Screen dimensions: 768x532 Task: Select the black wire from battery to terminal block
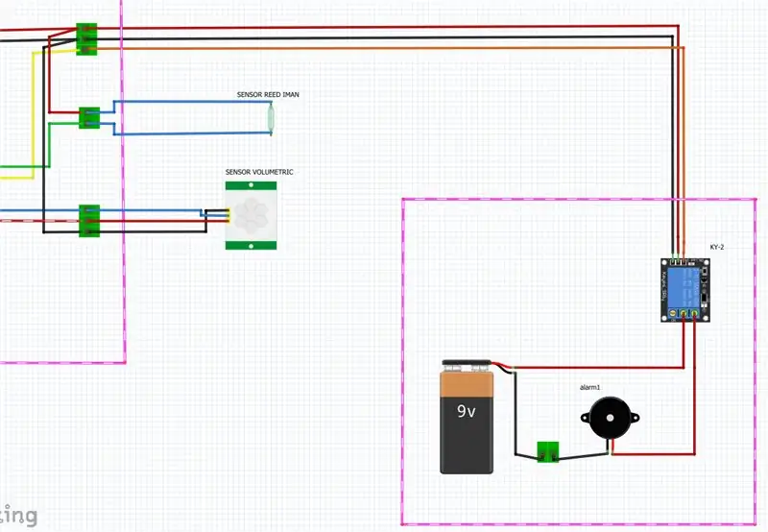tap(515, 414)
